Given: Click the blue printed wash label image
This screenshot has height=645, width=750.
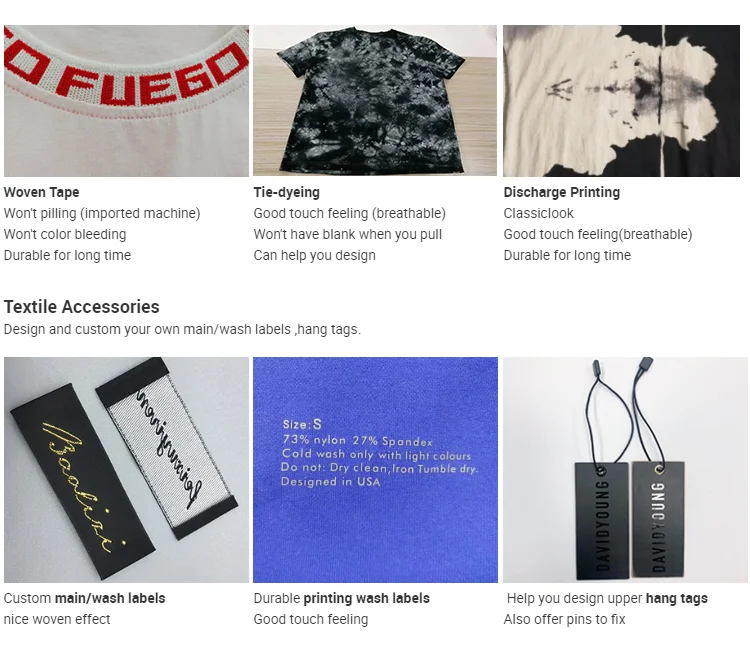Looking at the screenshot, I should tap(375, 469).
